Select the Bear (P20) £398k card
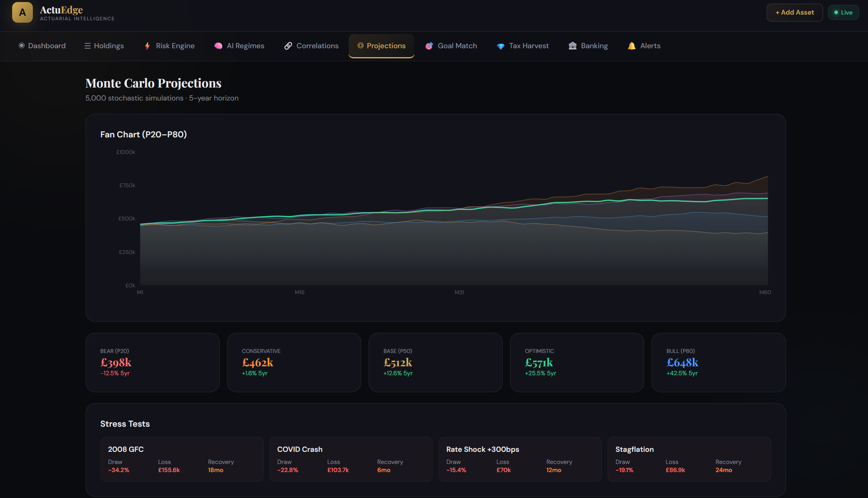868x498 pixels. (x=152, y=362)
